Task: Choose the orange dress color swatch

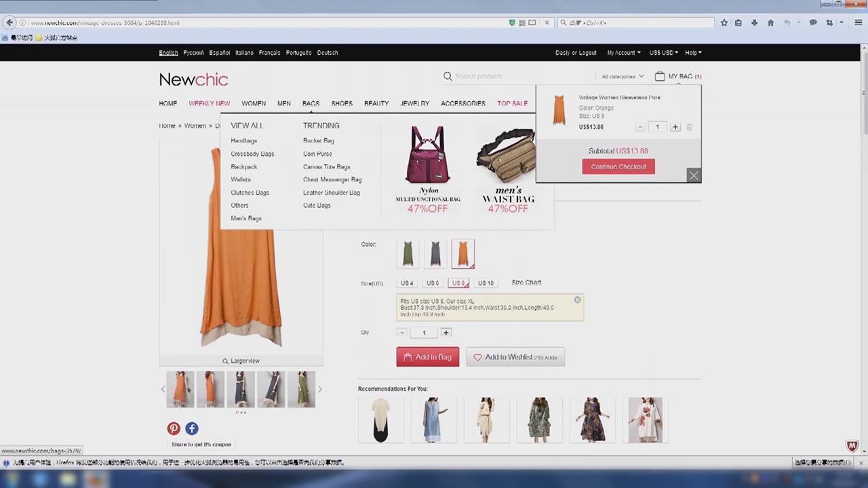Action: tap(463, 254)
